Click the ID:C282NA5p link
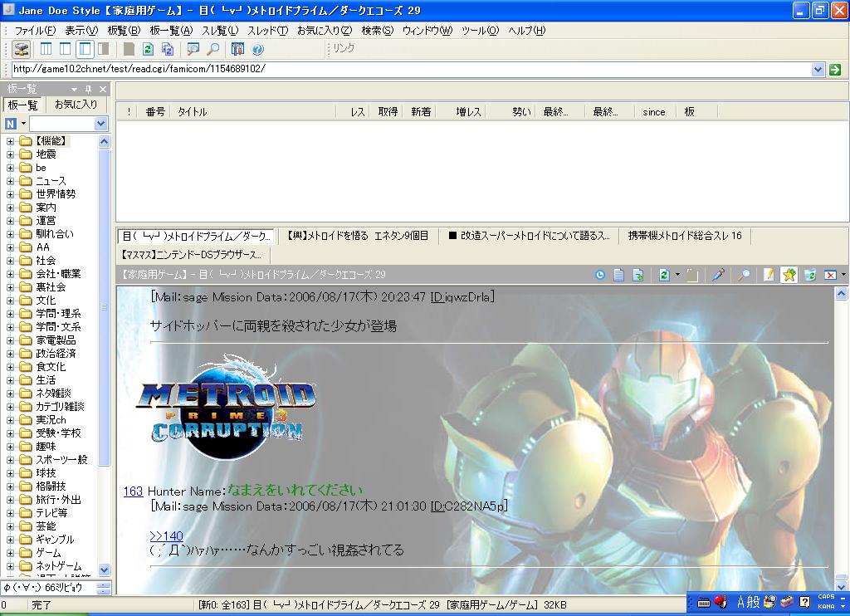This screenshot has width=850, height=616. (468, 506)
